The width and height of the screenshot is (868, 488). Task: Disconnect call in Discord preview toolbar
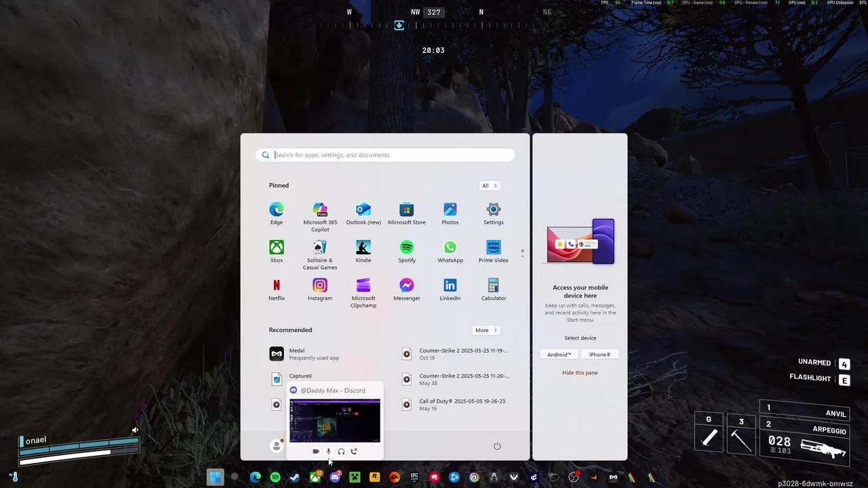pyautogui.click(x=354, y=451)
